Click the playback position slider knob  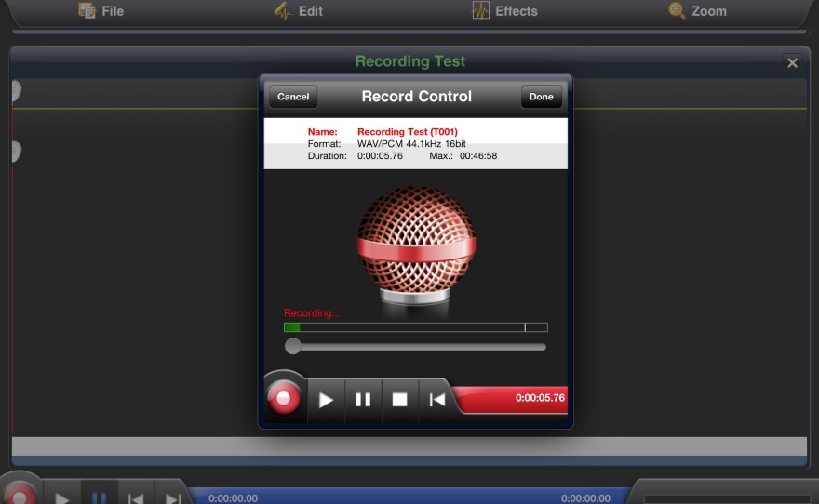tap(293, 346)
